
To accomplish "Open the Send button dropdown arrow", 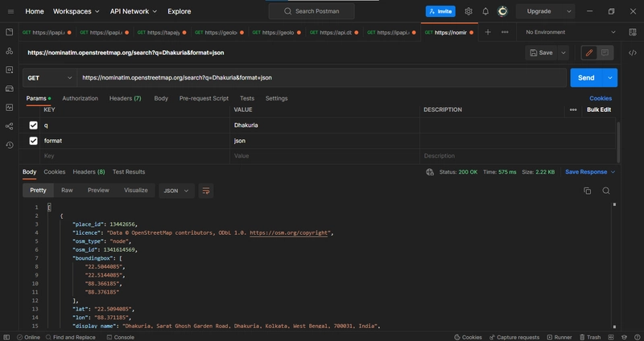I will 610,77.
